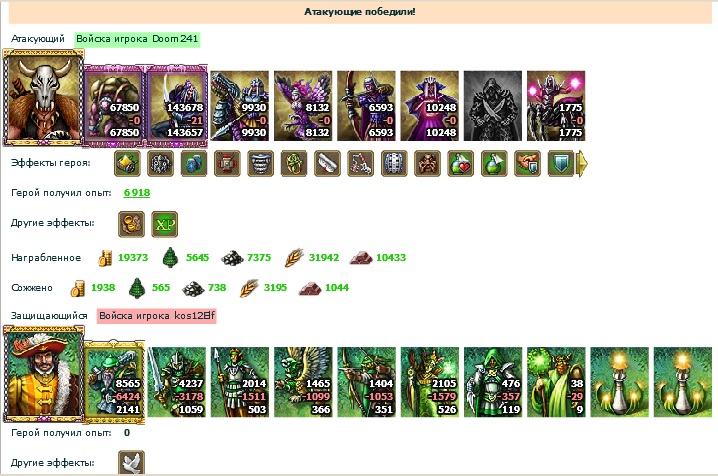Open the hero experience 6918 link
The image size is (718, 476).
137,193
